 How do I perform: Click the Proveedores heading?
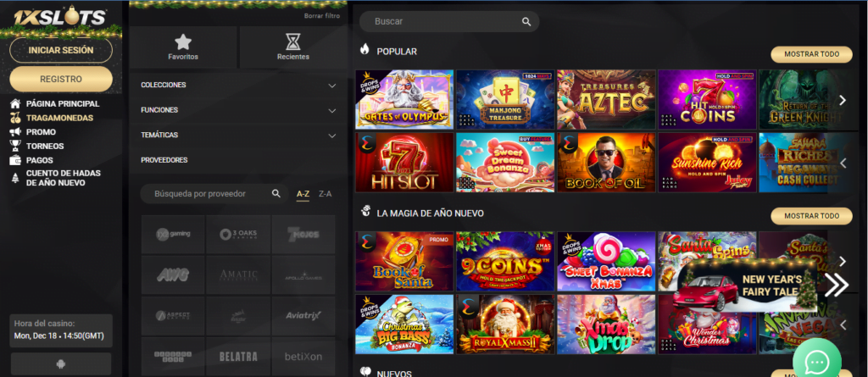164,160
